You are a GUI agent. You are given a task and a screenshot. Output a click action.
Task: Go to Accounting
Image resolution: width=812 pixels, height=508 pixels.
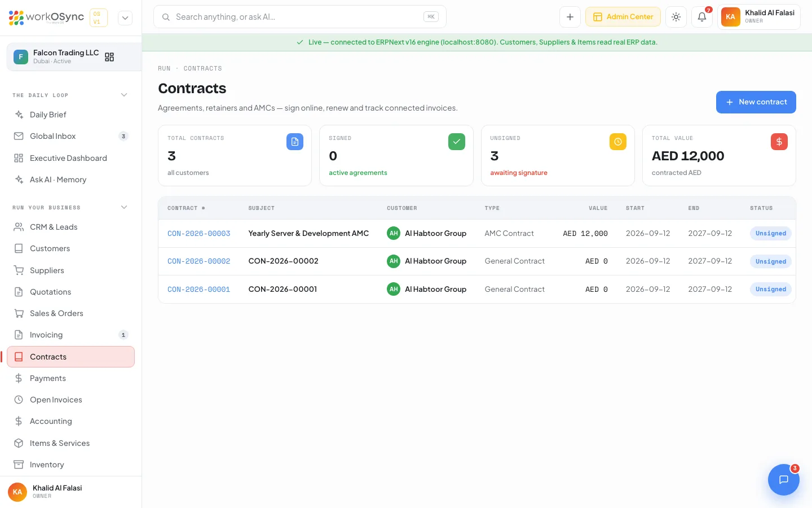71,421
